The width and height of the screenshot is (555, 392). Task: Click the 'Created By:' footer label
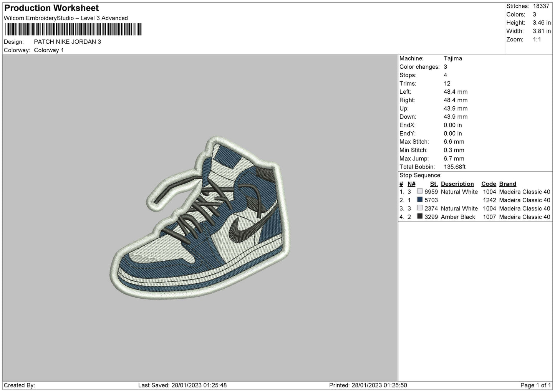click(20, 385)
